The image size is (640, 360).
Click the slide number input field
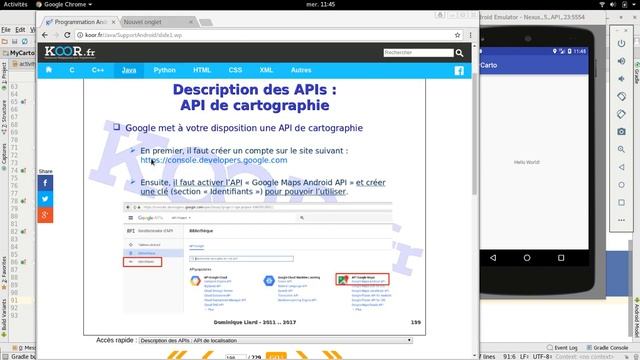(236, 357)
